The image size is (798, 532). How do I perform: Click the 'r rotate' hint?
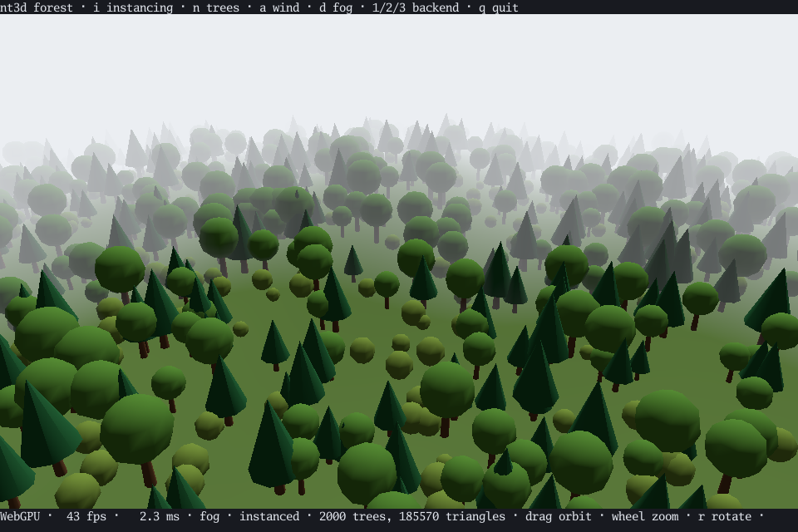pos(725,516)
